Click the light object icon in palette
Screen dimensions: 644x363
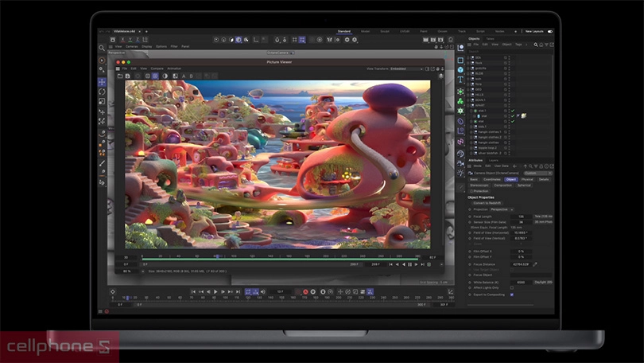460,173
